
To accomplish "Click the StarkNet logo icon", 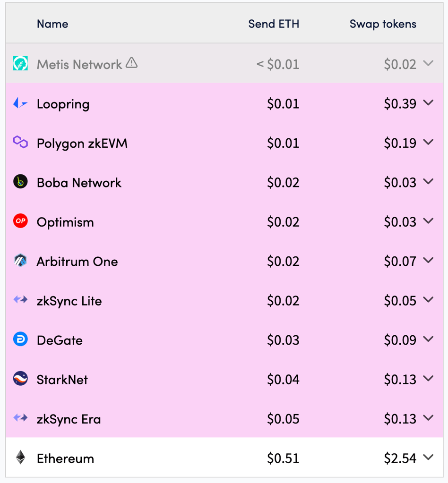I will 20,379.
